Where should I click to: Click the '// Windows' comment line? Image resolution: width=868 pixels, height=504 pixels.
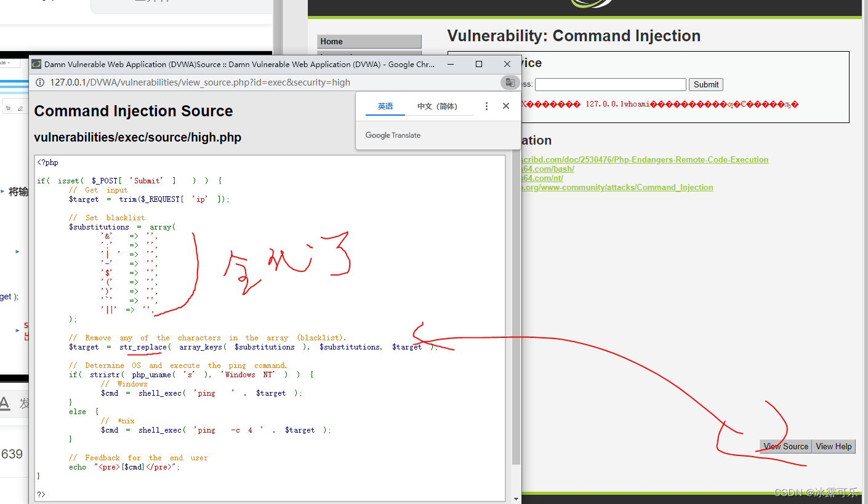click(124, 384)
